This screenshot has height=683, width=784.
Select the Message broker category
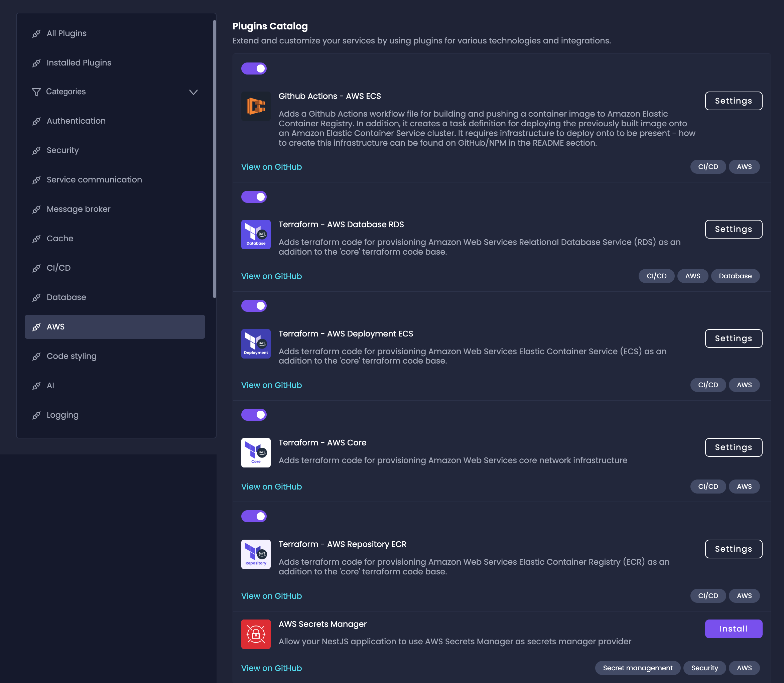[x=115, y=209]
